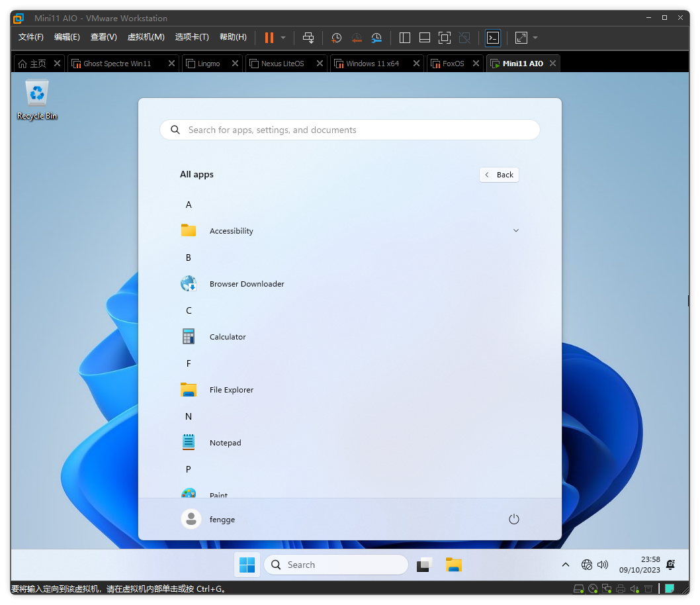This screenshot has width=700, height=605.
Task: Click the network adapter status icon
Action: [607, 588]
